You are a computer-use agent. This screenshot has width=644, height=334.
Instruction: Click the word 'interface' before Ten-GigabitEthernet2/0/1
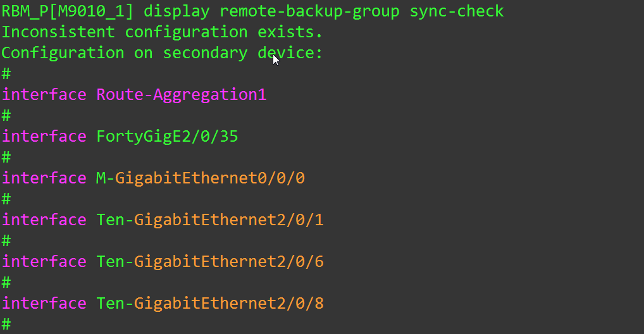(44, 220)
